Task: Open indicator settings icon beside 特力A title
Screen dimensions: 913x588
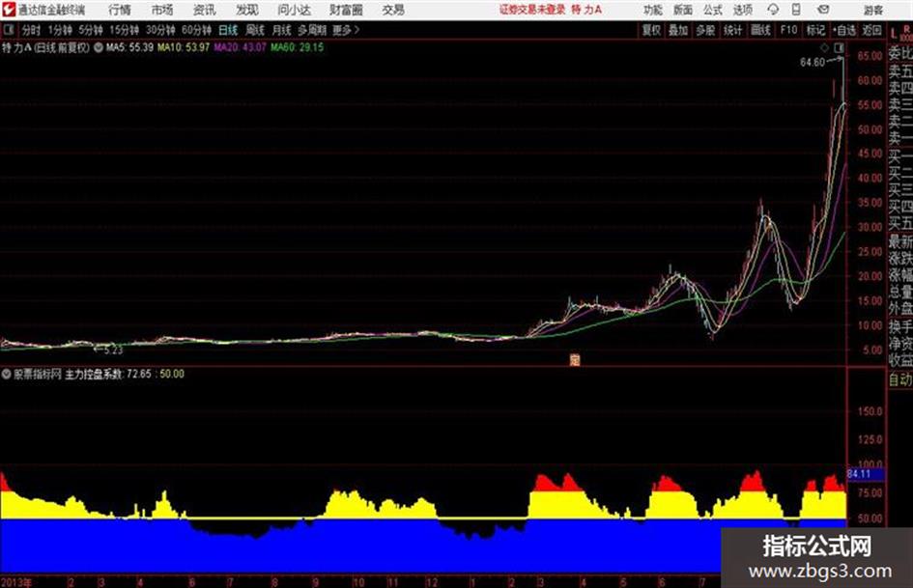Action: pyautogui.click(x=99, y=47)
